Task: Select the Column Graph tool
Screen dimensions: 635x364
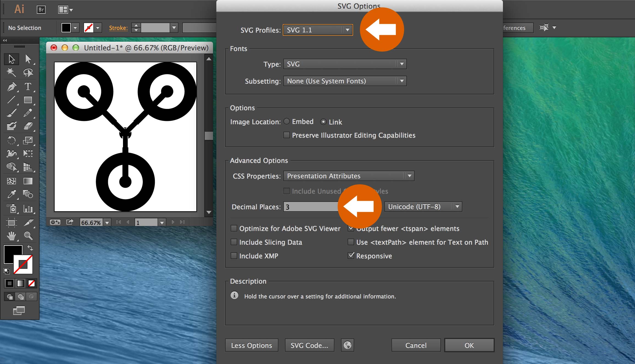Action: [28, 208]
